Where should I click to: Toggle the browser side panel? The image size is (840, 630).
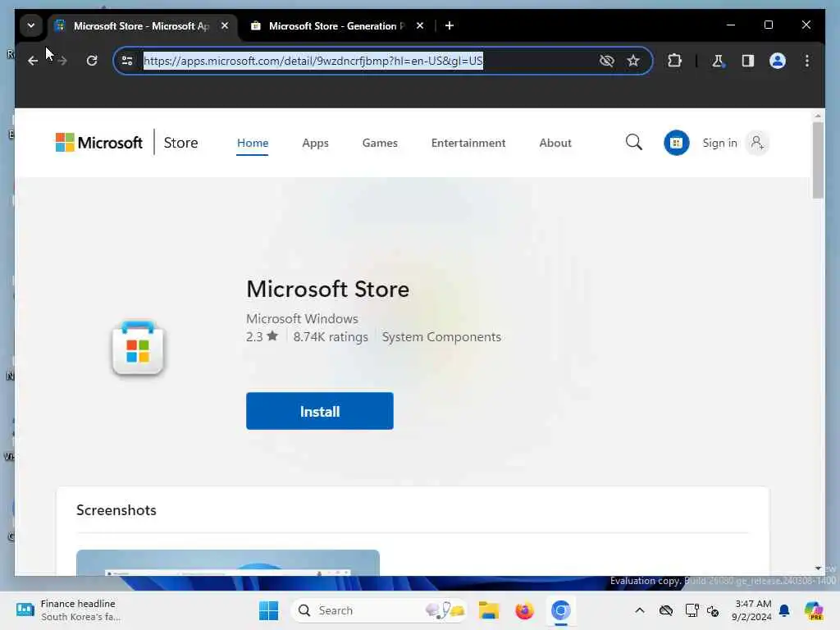point(748,61)
